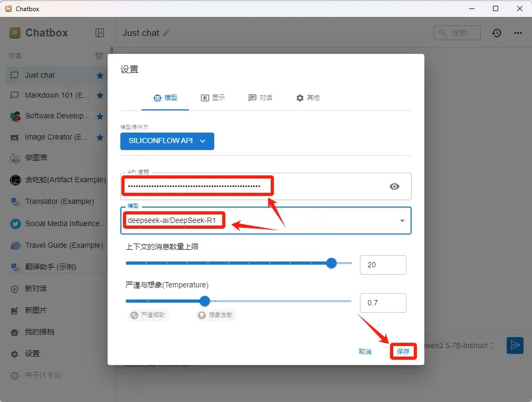
Task: Toggle the star on Software Developer conversation
Action: (100, 116)
